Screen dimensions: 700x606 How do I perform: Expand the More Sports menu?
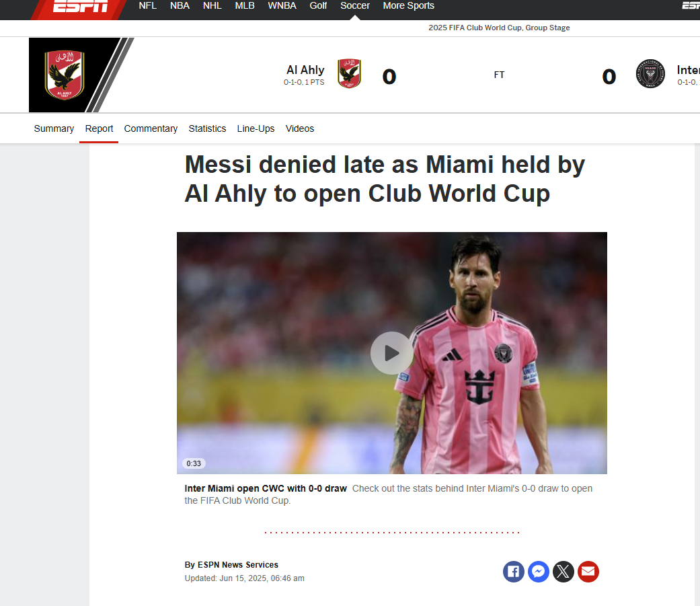click(408, 6)
